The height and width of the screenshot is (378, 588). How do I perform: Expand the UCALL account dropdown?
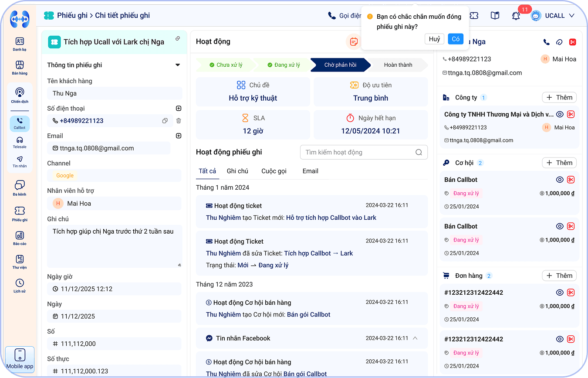[571, 16]
